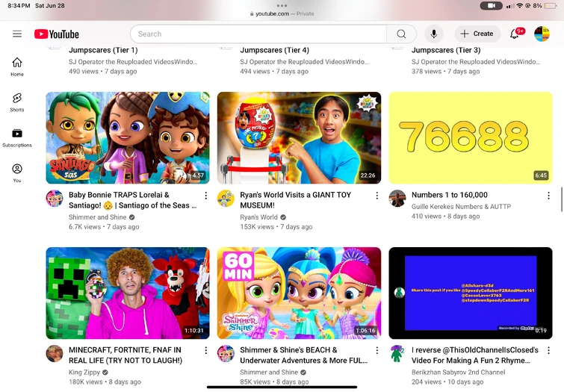
Task: Play the yellow 76688 numbers thumbnail
Action: (471, 137)
